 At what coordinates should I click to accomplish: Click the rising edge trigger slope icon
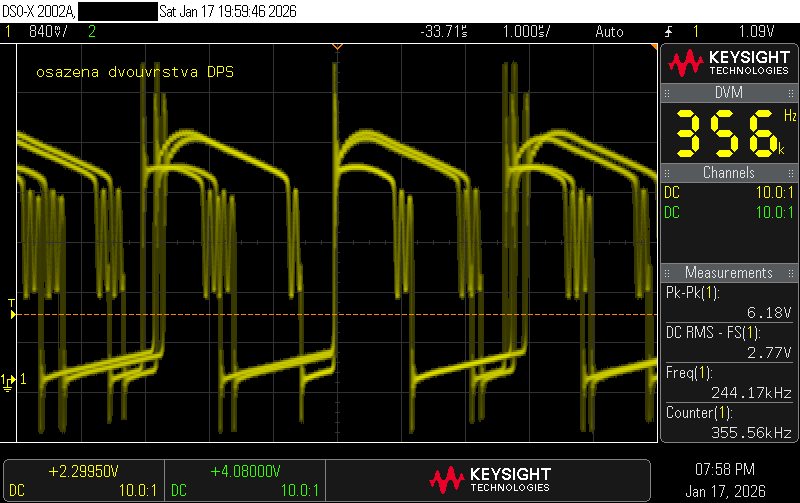point(667,32)
